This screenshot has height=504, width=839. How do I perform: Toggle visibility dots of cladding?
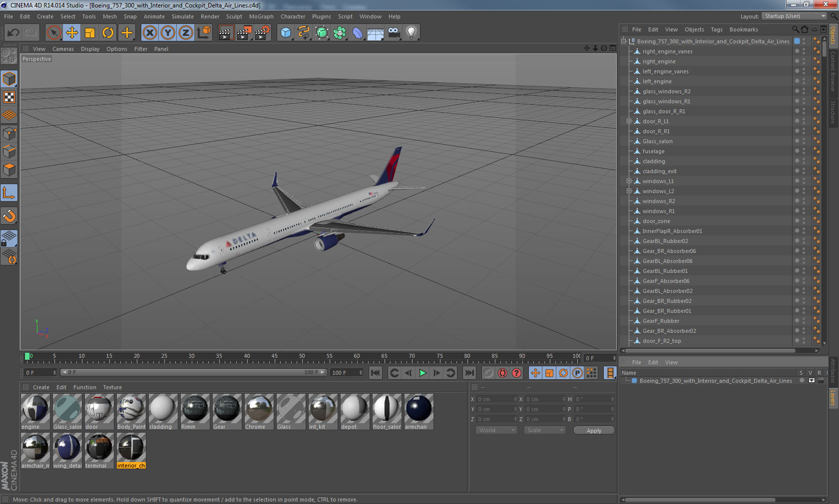804,161
